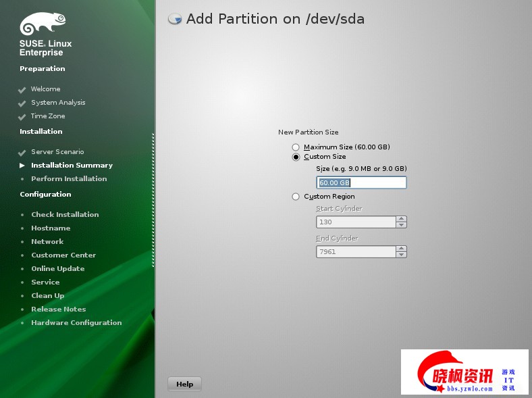
Task: Click the End Cylinder number field
Action: [x=356, y=251]
